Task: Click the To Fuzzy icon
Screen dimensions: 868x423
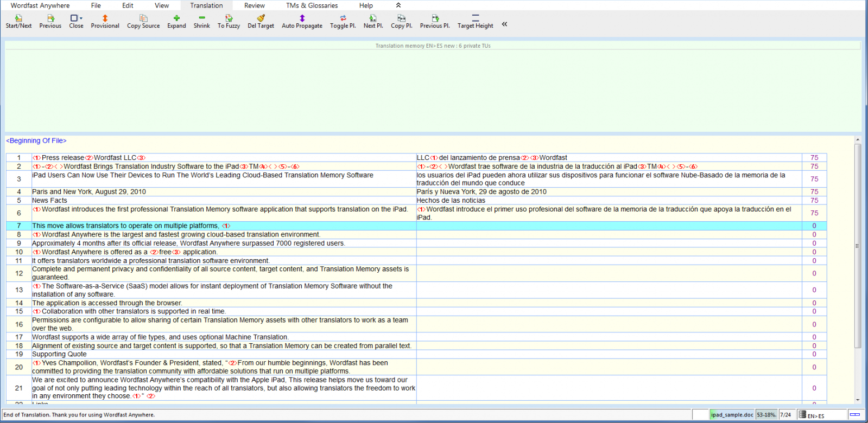Action: [x=229, y=18]
